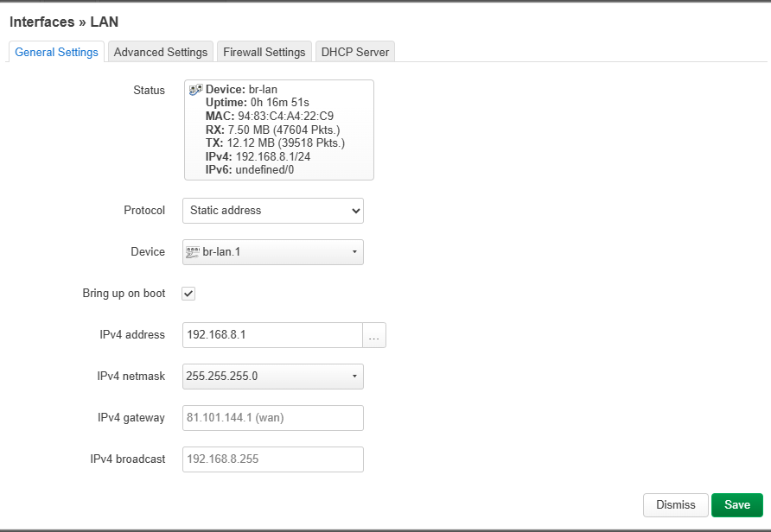Click the Protocol label

(144, 210)
